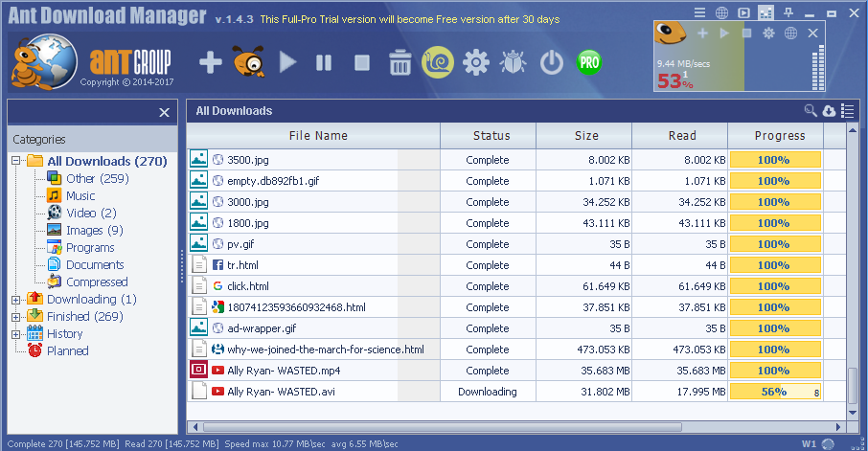Click the vertical scrollbar up arrow
868x451 pixels.
[853, 130]
